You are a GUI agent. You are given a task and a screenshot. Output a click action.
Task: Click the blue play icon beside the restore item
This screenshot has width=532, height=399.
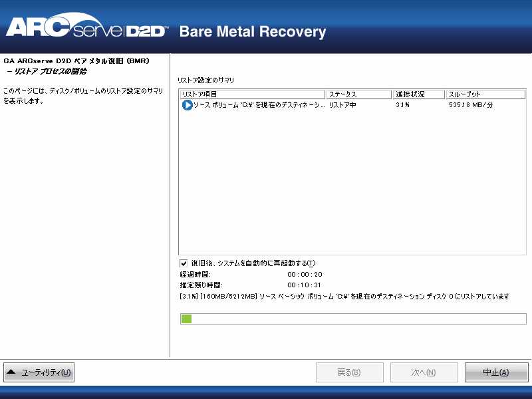tap(187, 105)
